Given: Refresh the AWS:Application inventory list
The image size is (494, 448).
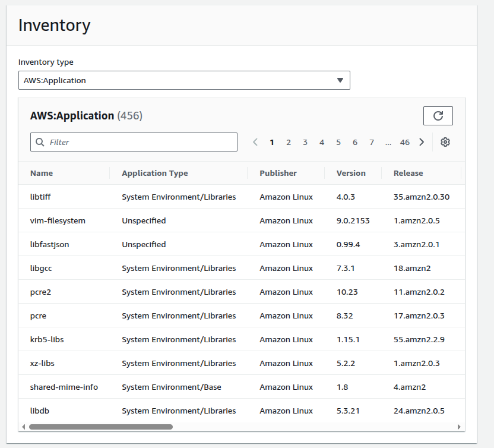Looking at the screenshot, I should click(438, 116).
